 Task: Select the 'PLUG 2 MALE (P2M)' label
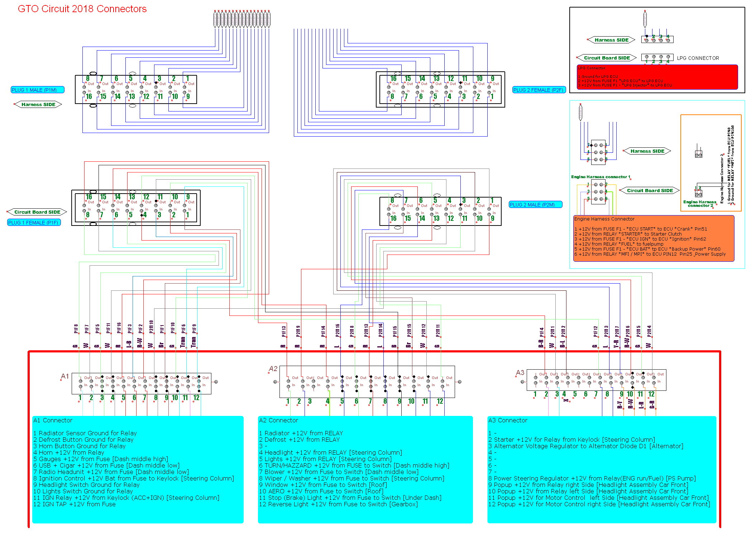[x=535, y=205]
